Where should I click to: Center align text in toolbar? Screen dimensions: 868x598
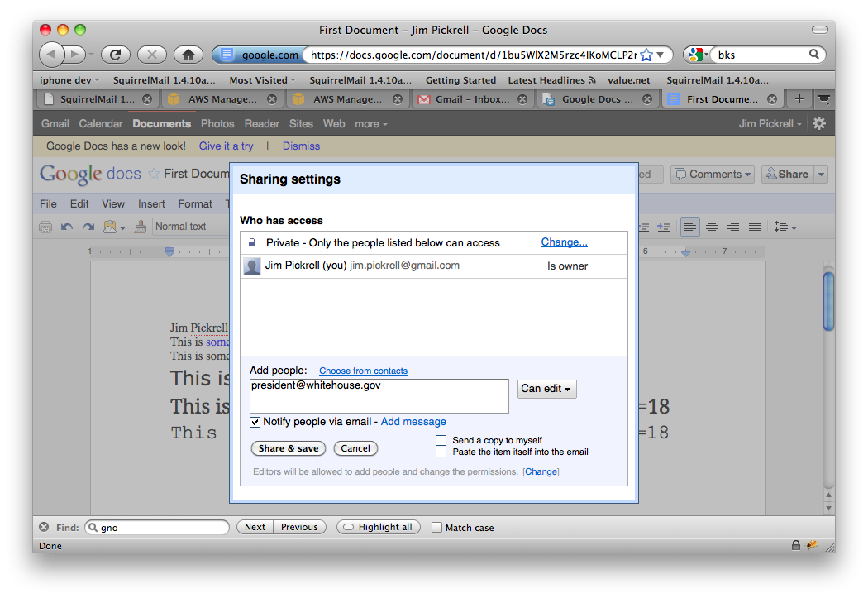(711, 227)
